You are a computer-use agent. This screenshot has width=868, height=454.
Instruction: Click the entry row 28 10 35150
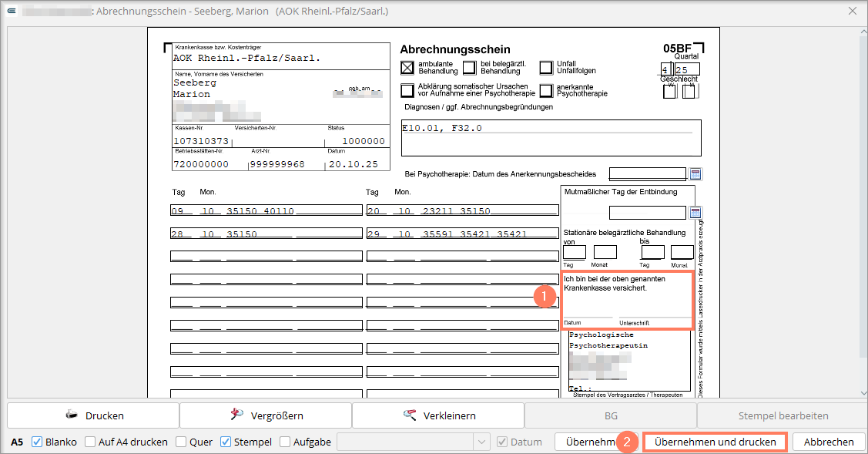tap(266, 234)
